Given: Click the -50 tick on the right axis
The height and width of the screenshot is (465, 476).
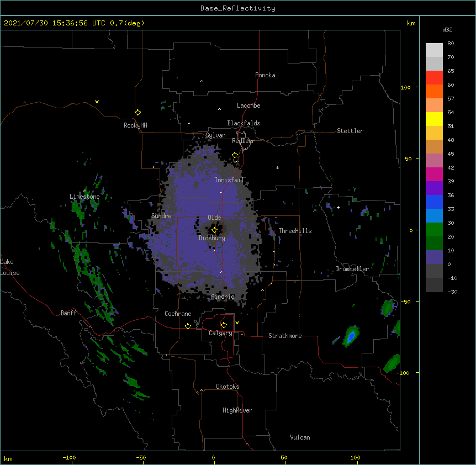Looking at the screenshot, I should (x=405, y=302).
